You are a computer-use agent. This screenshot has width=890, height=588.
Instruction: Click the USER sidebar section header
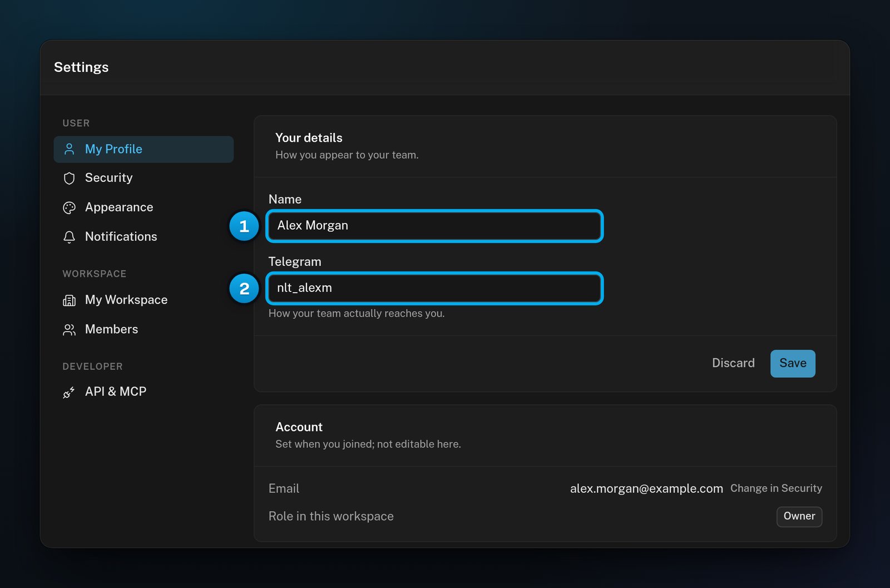click(76, 123)
